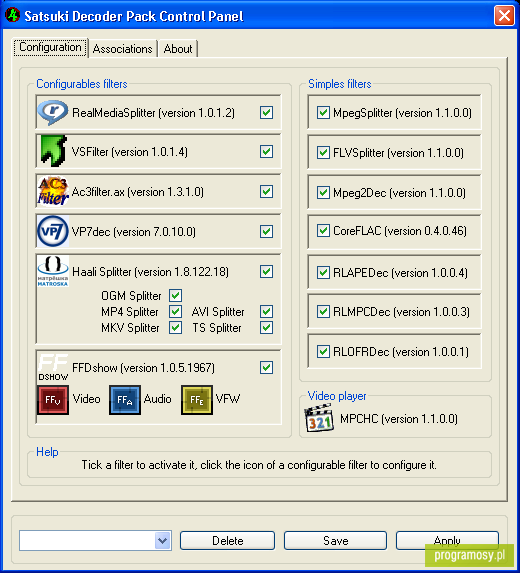Click the Haali Matroska icon
The image size is (520, 573).
pyautogui.click(x=53, y=271)
